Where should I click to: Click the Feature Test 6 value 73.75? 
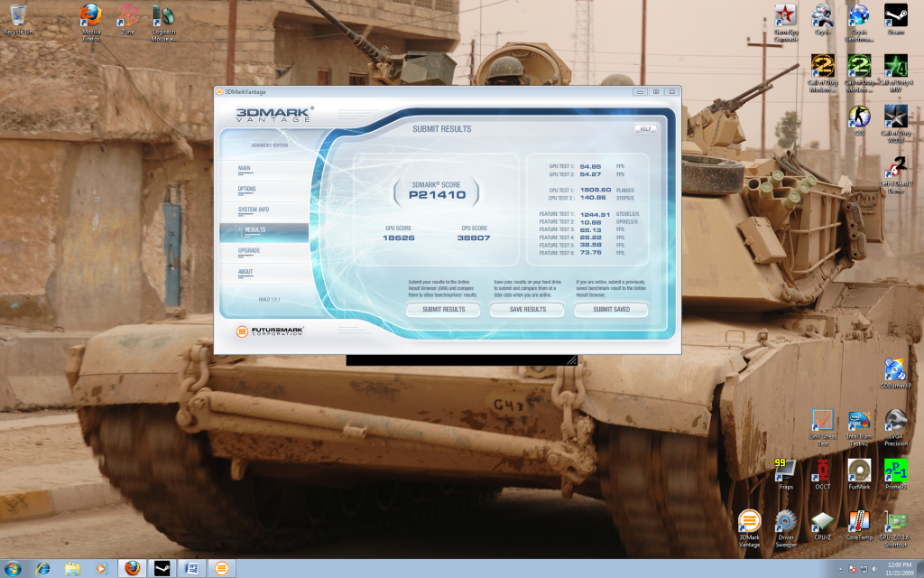coord(590,253)
